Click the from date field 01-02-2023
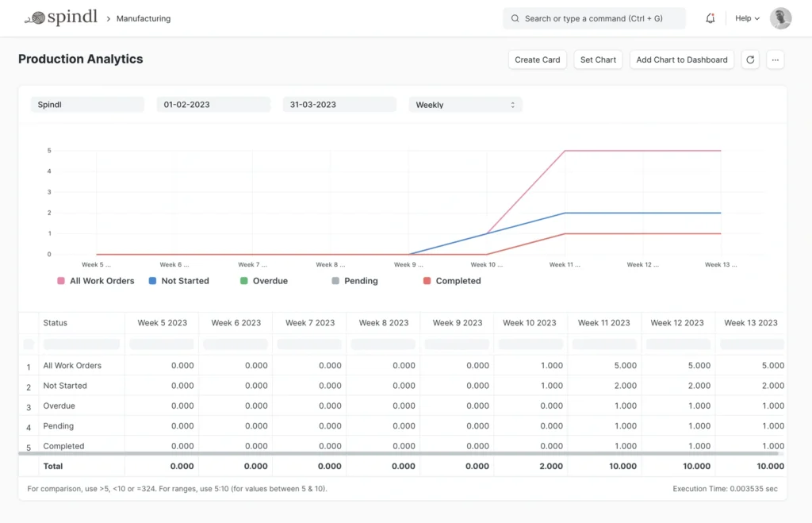Screen dimensions: 812x523 213,105
